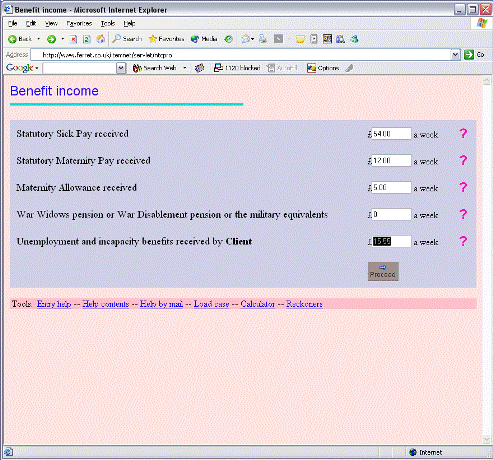The image size is (493, 460).
Task: Open the Media toolbar button
Action: [x=204, y=39]
